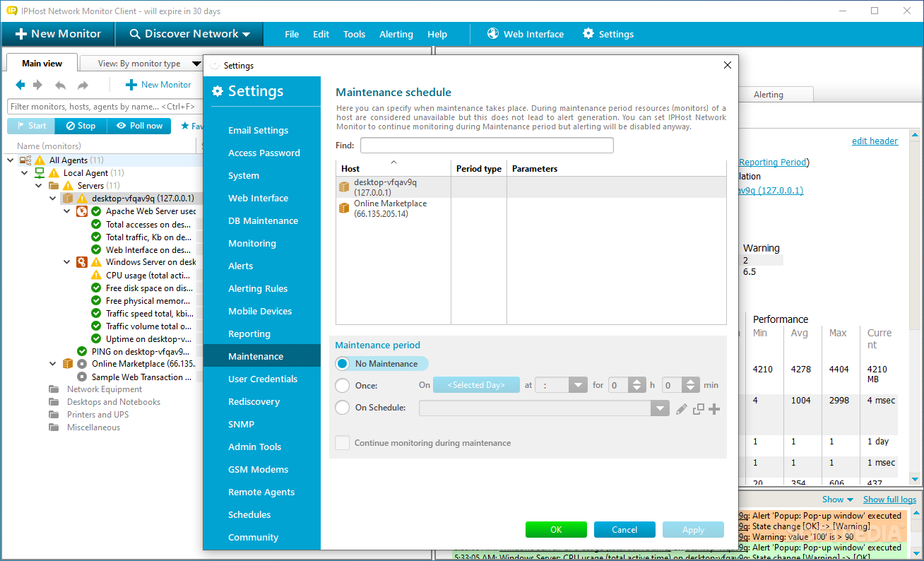Image resolution: width=924 pixels, height=561 pixels.
Task: Open the File menu
Action: tap(292, 34)
